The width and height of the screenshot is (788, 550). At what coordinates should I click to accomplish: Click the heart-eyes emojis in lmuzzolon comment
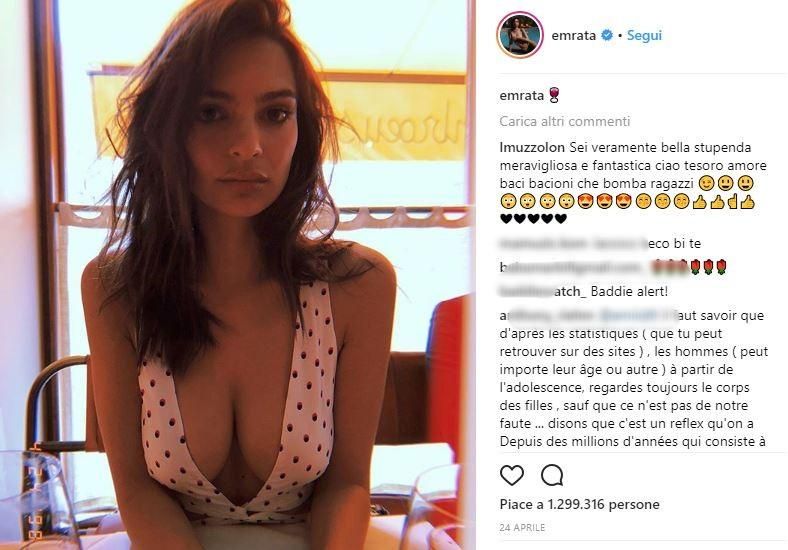tap(605, 201)
